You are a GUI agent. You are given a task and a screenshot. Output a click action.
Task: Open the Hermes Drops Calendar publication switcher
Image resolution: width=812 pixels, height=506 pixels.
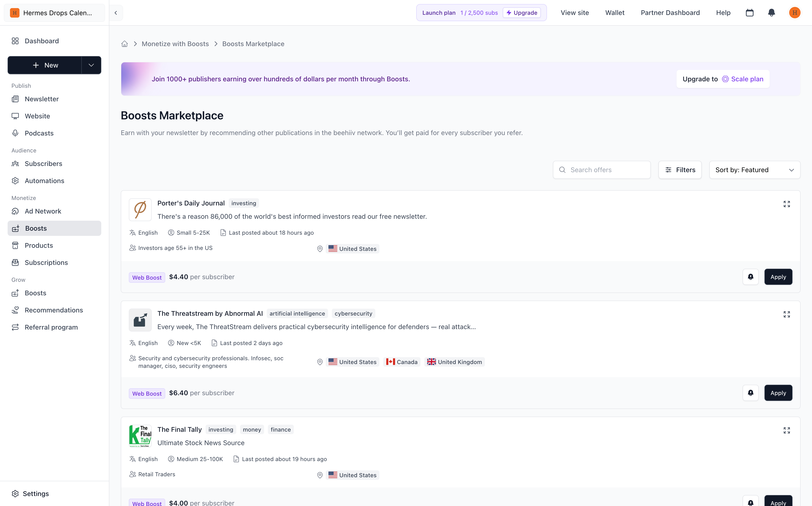[x=54, y=13]
